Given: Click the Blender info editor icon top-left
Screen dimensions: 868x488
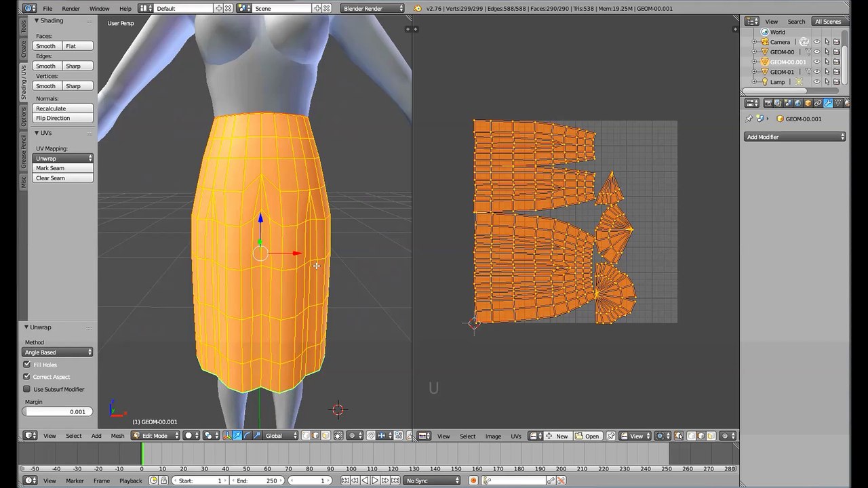Looking at the screenshot, I should click(x=30, y=8).
